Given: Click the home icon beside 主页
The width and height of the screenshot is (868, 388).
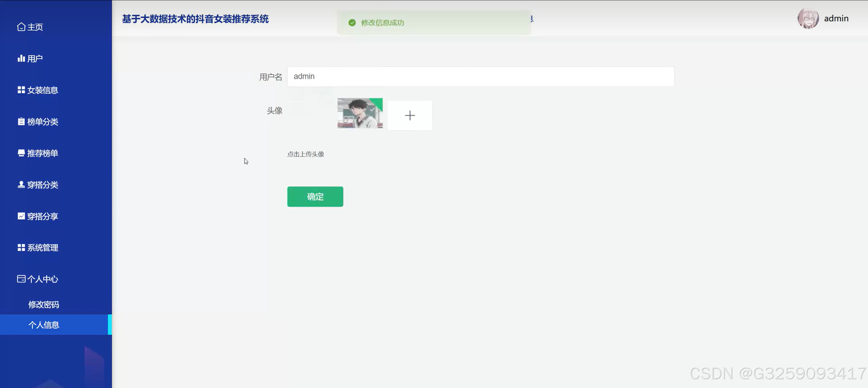Looking at the screenshot, I should click(x=21, y=27).
